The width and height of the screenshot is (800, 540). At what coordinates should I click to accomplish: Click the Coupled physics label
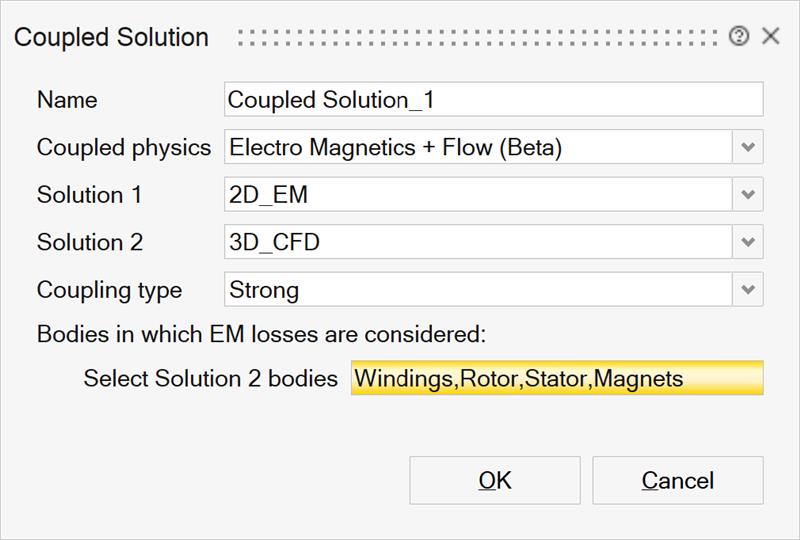124,148
